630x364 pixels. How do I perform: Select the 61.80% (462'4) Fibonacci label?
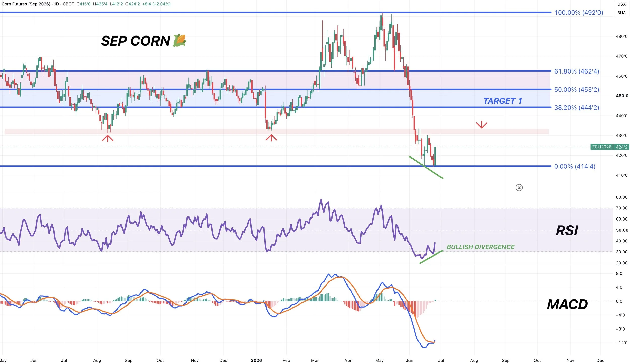point(577,71)
